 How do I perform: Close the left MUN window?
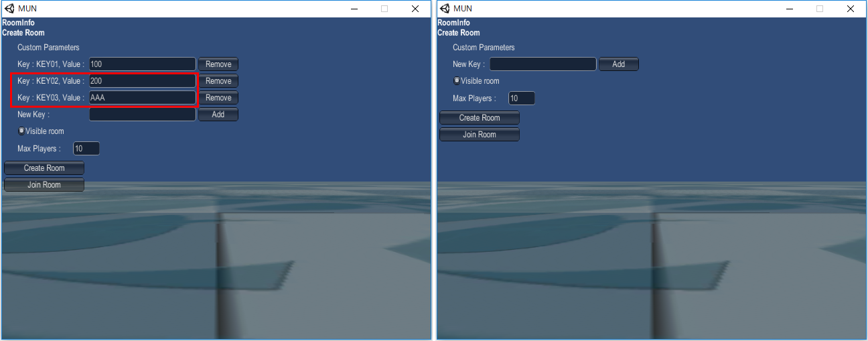click(415, 9)
